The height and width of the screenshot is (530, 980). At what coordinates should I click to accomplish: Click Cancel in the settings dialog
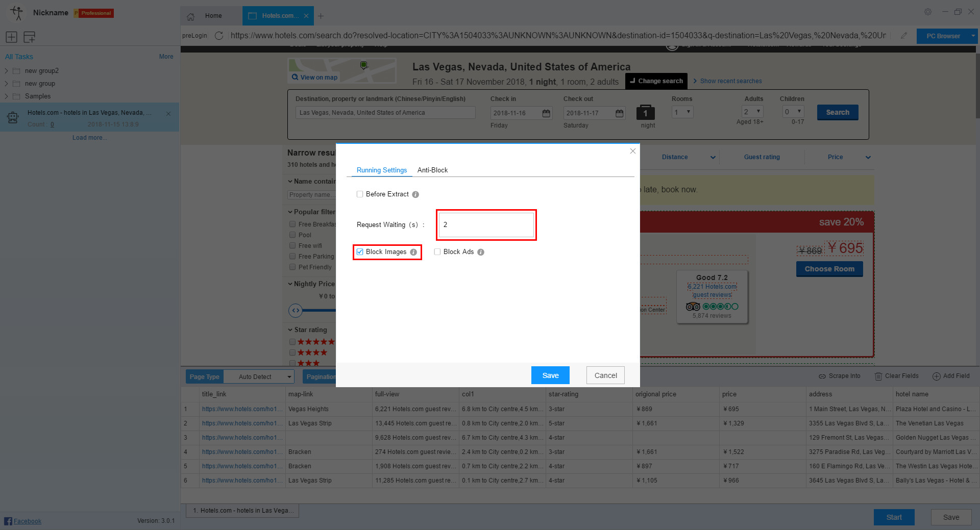[x=605, y=375]
